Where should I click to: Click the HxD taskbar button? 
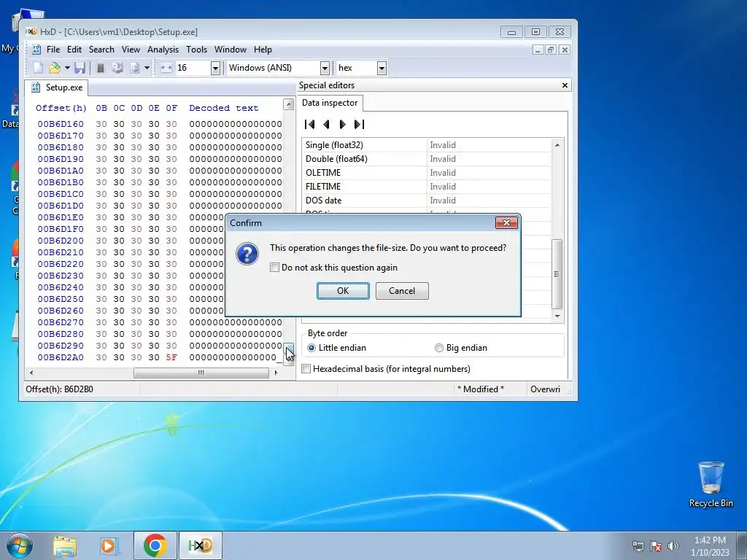point(200,545)
